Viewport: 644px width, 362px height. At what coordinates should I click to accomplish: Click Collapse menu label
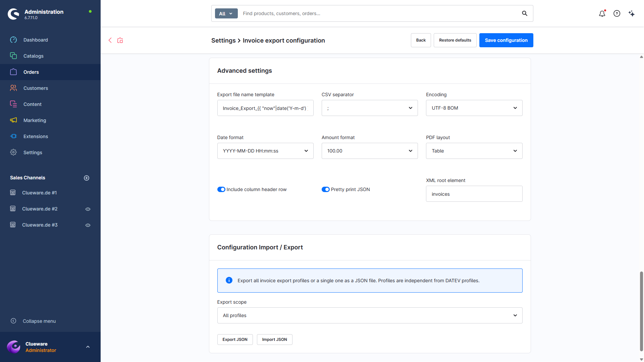click(x=39, y=321)
